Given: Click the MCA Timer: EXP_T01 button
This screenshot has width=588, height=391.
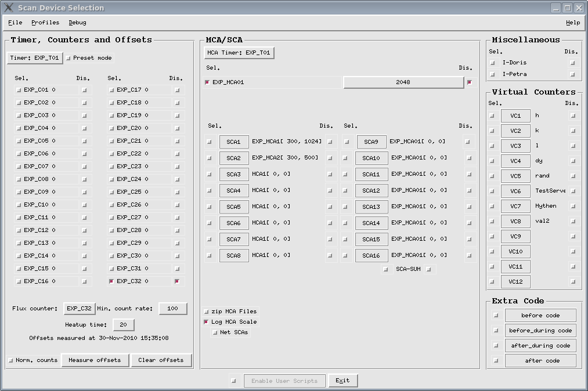Looking at the screenshot, I should click(x=239, y=52).
